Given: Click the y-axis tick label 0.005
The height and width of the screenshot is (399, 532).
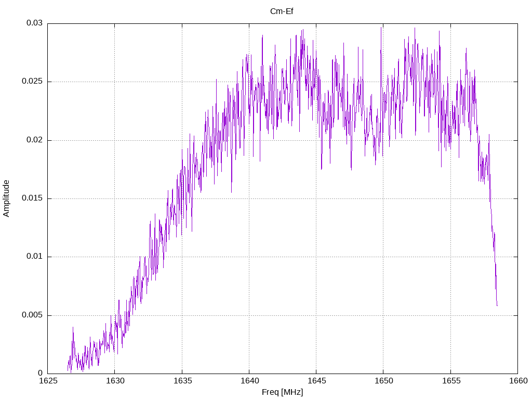Looking at the screenshot, I should 32,315.
